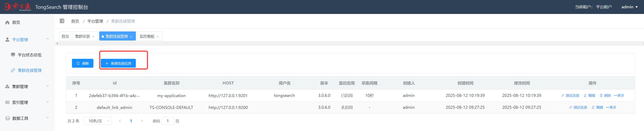The image size is (644, 131).
Task: Close the 监控看板 tab
Action: click(x=157, y=37)
